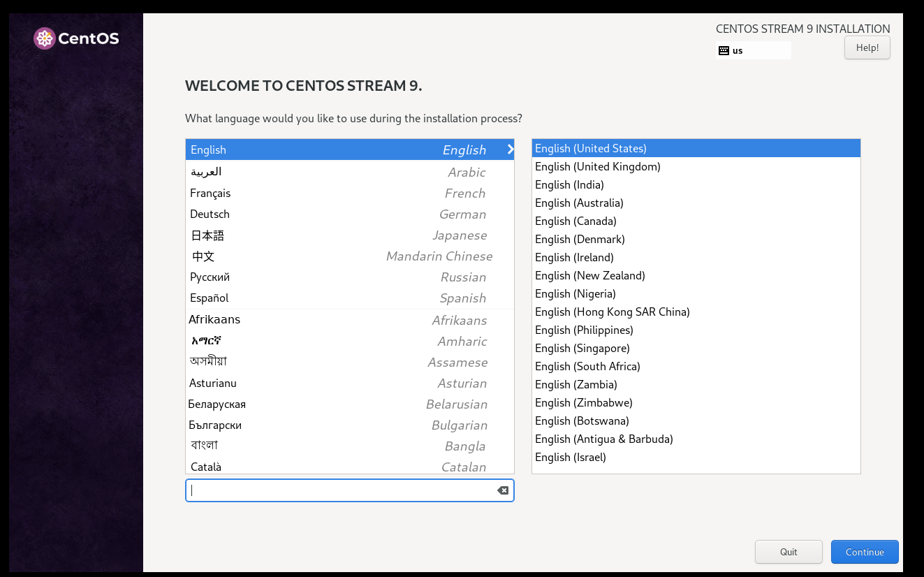Click the chevron arrow on the English row
The height and width of the screenshot is (577, 924).
point(511,149)
